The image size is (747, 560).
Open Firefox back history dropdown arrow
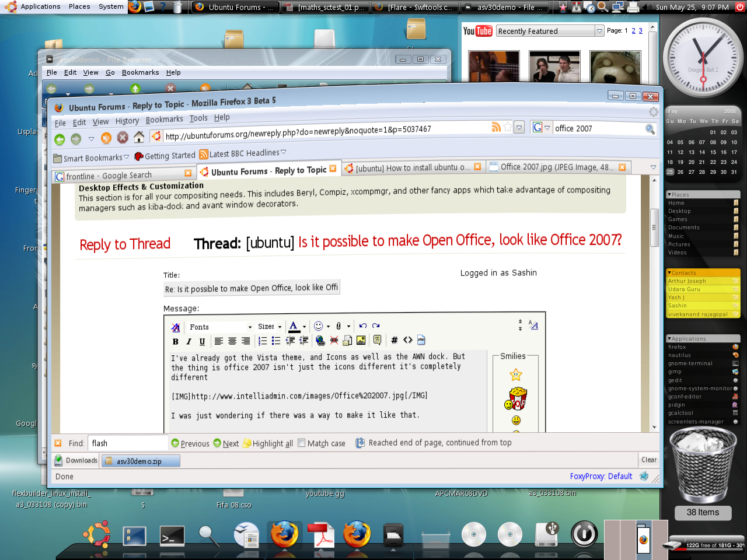pos(91,139)
